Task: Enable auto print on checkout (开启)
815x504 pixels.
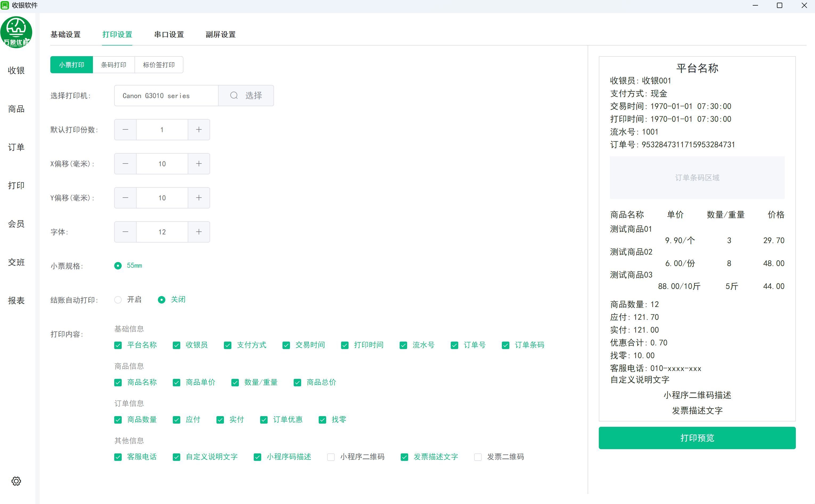Action: (118, 300)
